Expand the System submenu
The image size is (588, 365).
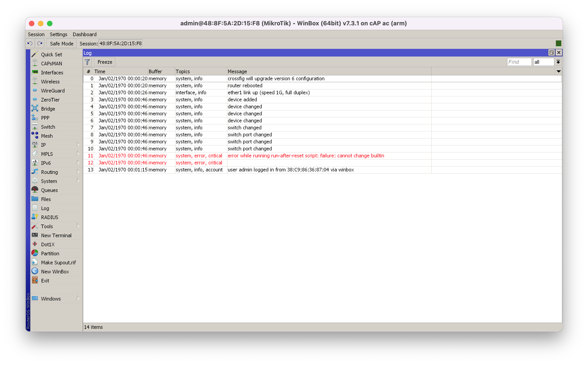78,180
